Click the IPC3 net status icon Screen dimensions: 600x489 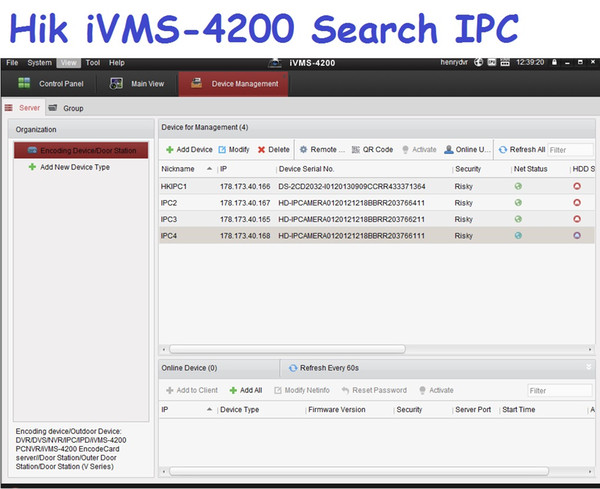[518, 219]
